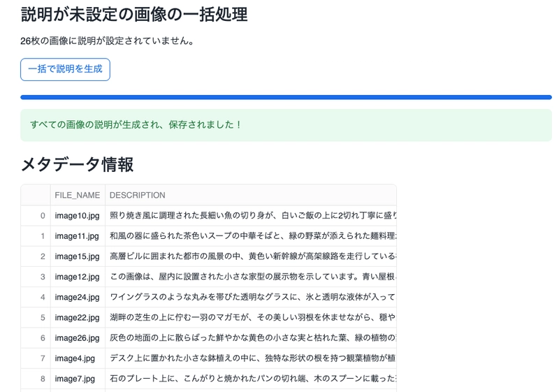Click the メタデータ情報 heading
Viewport: 559px width, 392px height.
tap(77, 165)
